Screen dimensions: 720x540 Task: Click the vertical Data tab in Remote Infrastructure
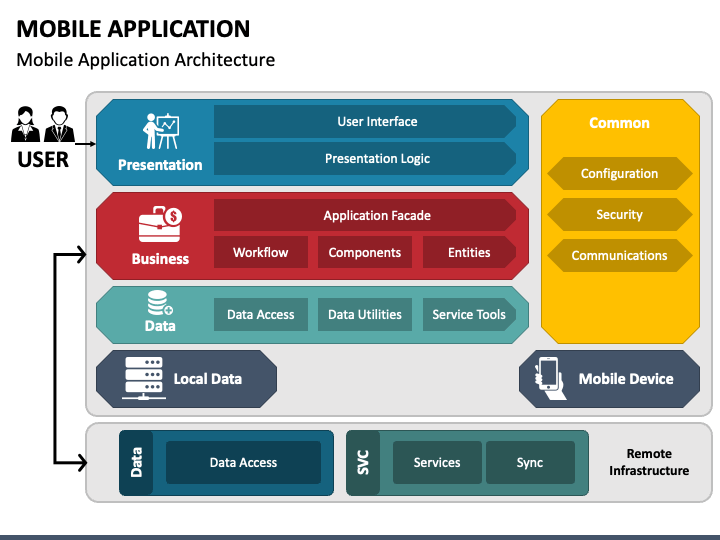tap(136, 463)
